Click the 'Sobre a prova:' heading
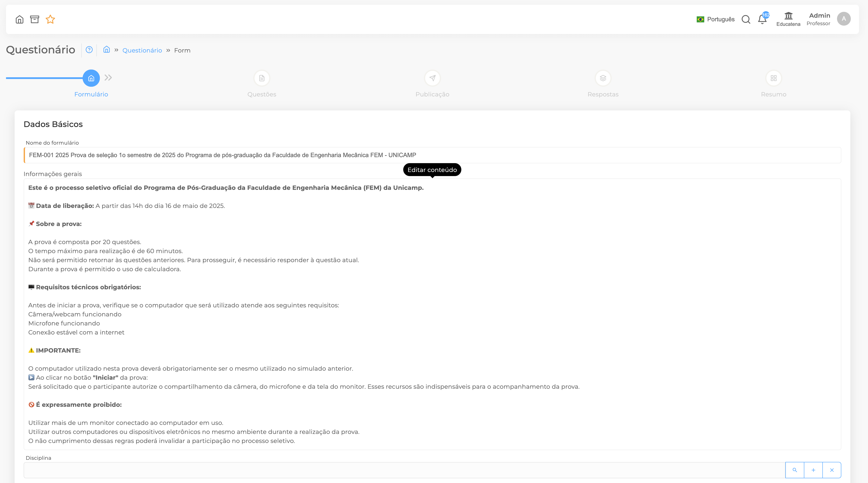The height and width of the screenshot is (483, 868). pyautogui.click(x=55, y=224)
